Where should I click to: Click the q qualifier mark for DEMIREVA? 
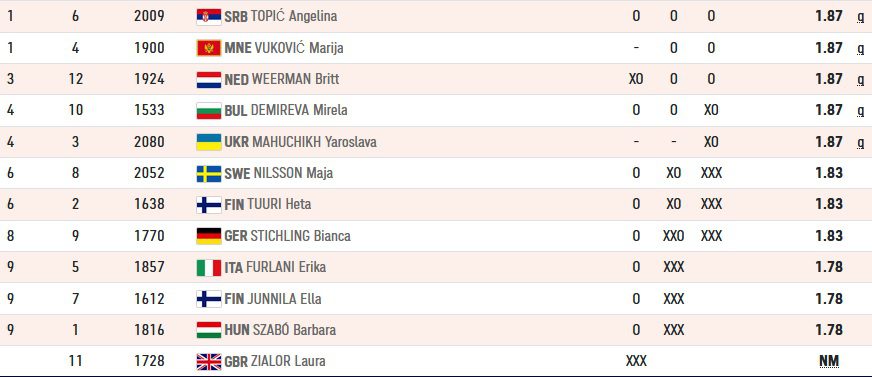[x=860, y=111]
